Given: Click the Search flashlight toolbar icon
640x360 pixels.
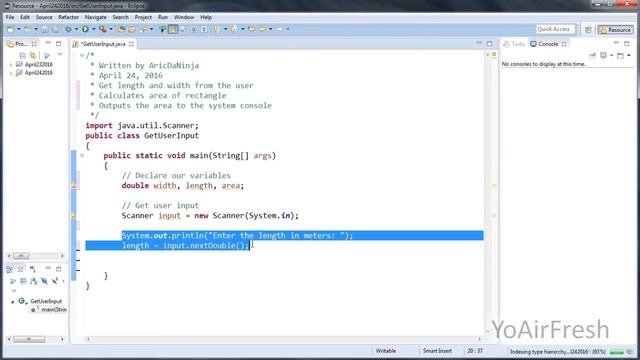Looking at the screenshot, I should coord(143,29).
